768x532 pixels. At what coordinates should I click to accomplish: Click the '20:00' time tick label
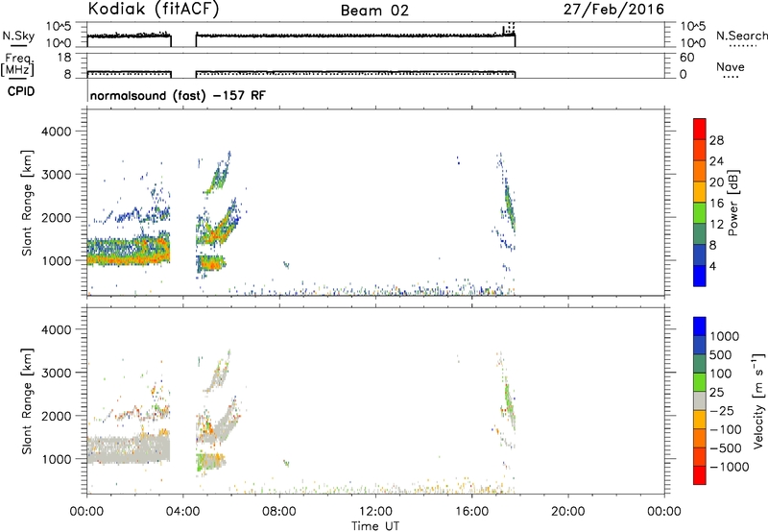[x=567, y=512]
